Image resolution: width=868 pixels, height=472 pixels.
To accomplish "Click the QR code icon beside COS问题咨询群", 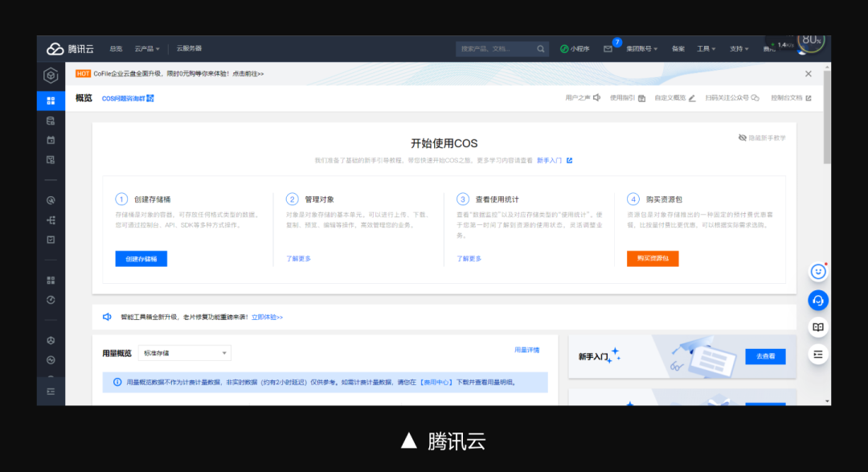I will [150, 98].
